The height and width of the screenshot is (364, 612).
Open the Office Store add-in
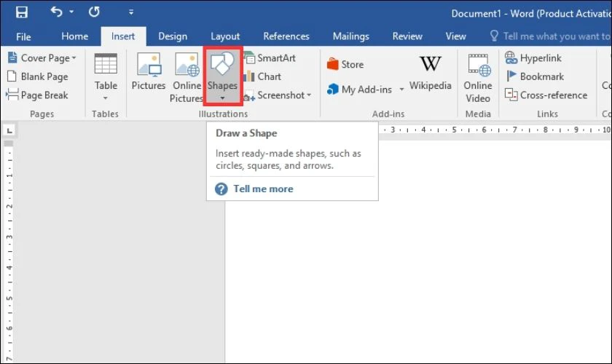click(345, 64)
